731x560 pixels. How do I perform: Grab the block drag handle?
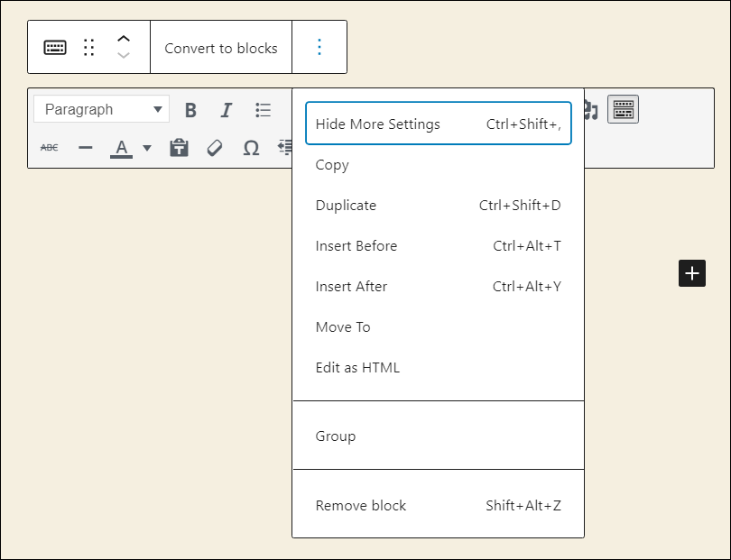pos(88,48)
